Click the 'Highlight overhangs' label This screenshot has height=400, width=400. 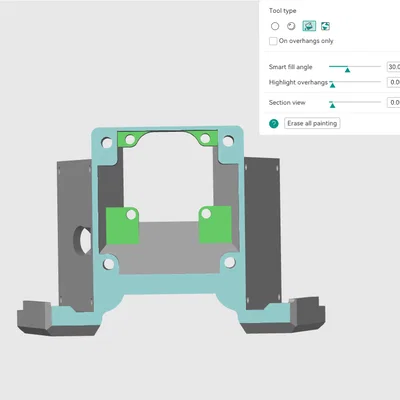(x=298, y=82)
